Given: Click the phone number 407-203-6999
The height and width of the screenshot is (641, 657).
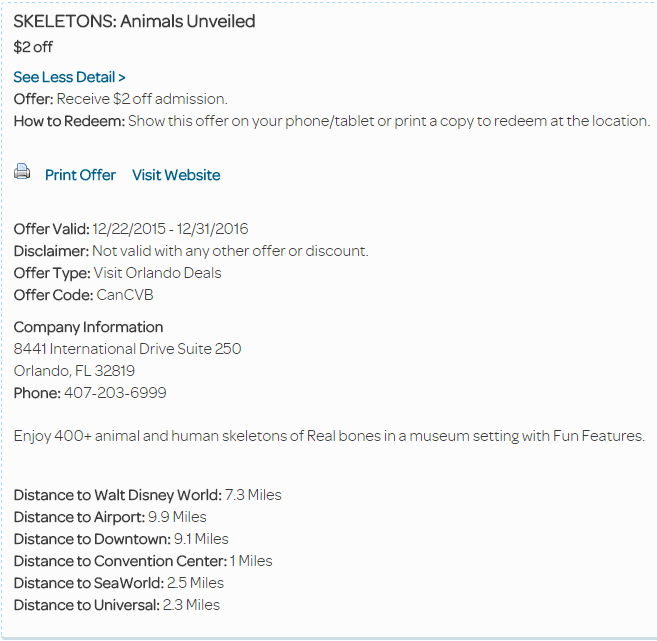Looking at the screenshot, I should pyautogui.click(x=115, y=393).
